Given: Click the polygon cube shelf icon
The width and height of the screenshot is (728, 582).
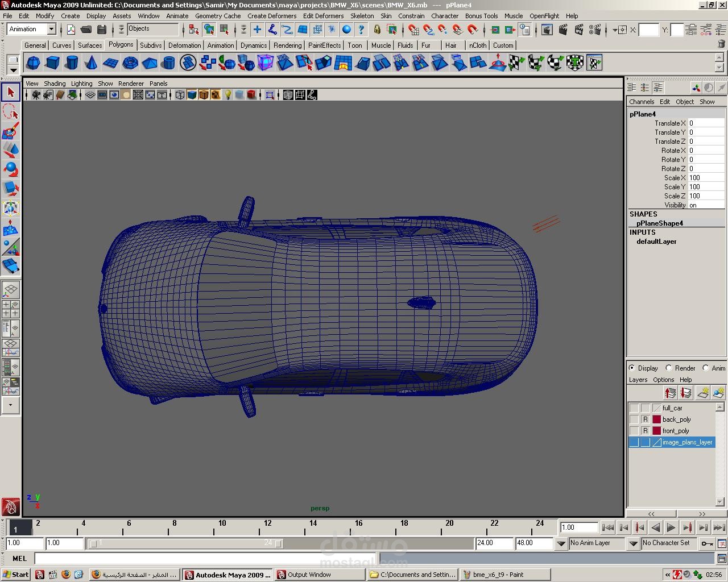Looking at the screenshot, I should coord(53,63).
